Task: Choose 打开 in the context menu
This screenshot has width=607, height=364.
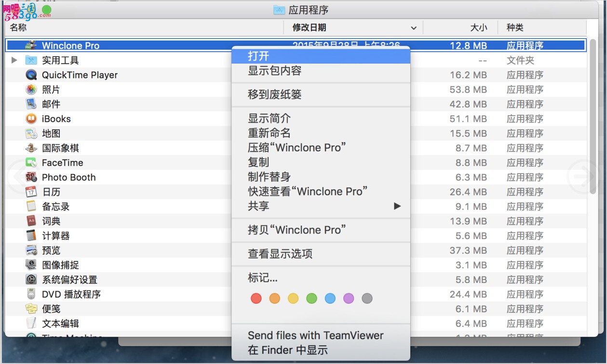Action: click(321, 56)
